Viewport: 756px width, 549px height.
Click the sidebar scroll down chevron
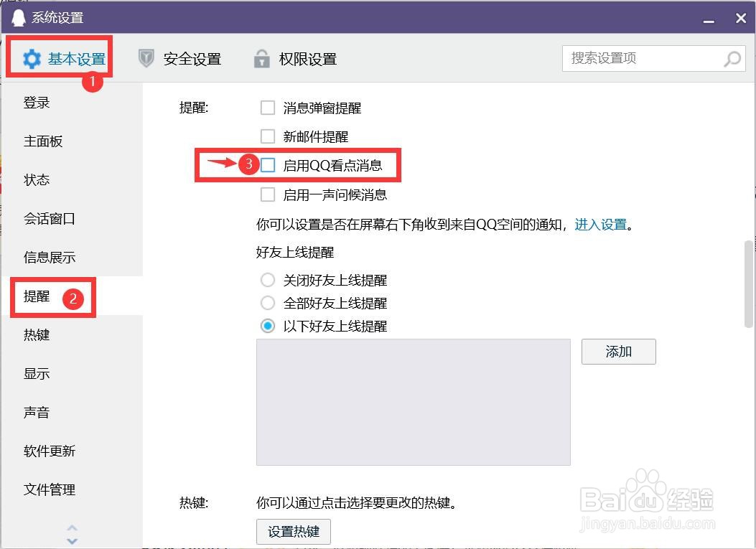click(72, 541)
